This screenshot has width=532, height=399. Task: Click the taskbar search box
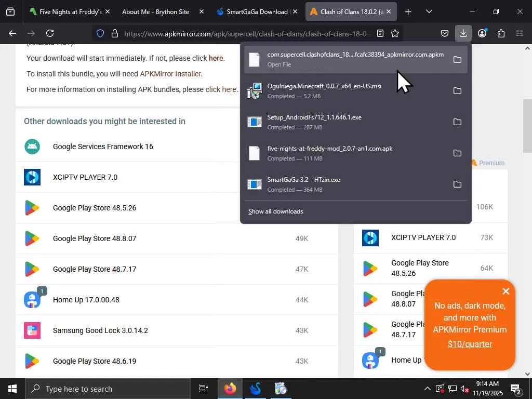pyautogui.click(x=108, y=389)
